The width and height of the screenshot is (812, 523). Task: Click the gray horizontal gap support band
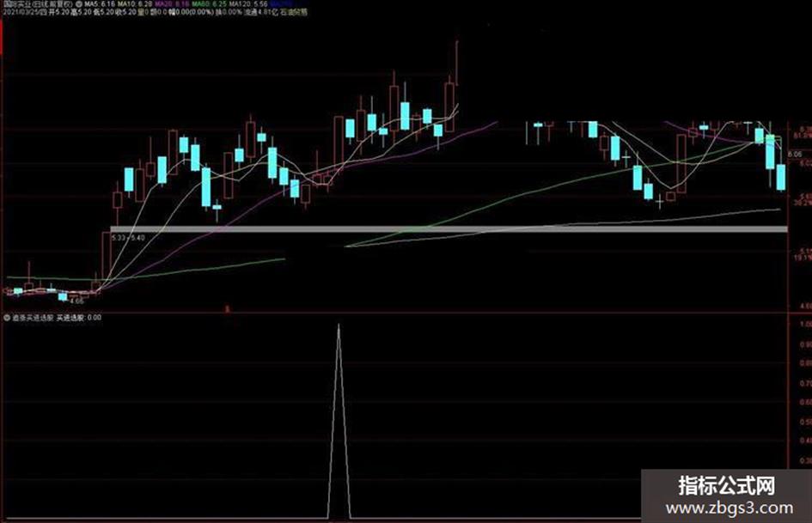coord(449,229)
